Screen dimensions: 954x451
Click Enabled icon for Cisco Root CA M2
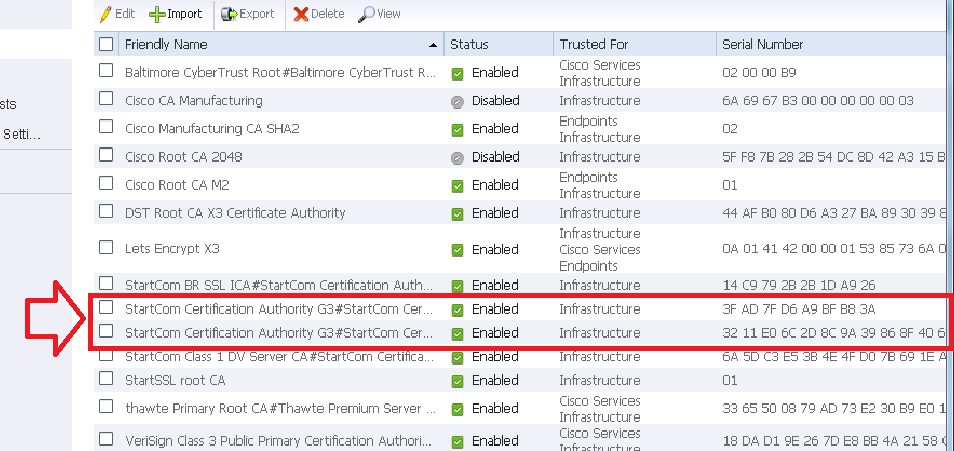(458, 186)
